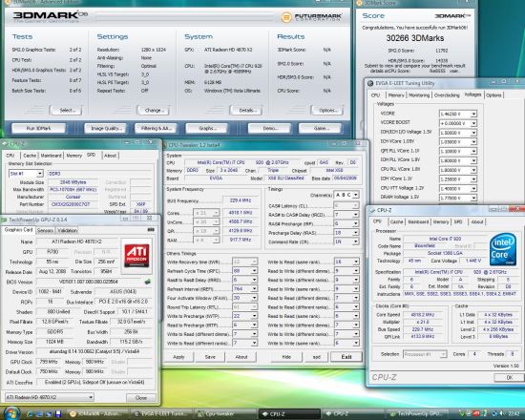The height and width of the screenshot is (420, 525).
Task: Click the Filtering & AA button
Action: [156, 128]
